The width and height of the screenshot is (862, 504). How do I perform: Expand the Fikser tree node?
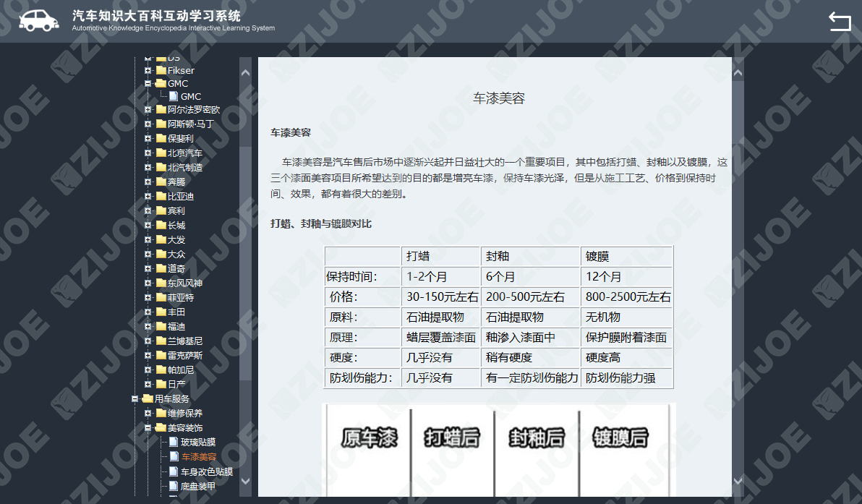[x=148, y=70]
